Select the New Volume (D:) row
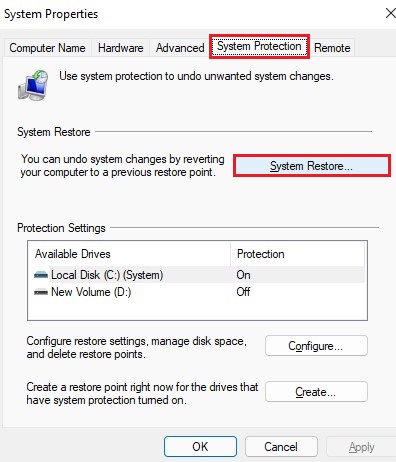The width and height of the screenshot is (396, 462). click(x=197, y=292)
